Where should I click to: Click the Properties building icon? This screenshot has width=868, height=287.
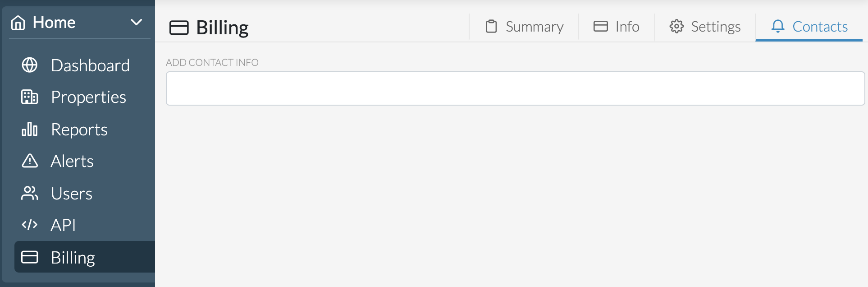click(x=30, y=97)
